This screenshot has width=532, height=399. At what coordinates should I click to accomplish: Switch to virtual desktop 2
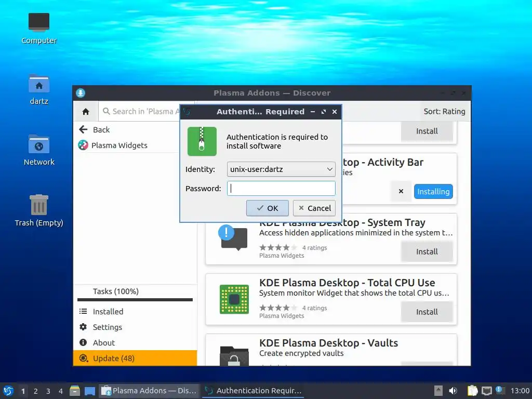click(36, 391)
